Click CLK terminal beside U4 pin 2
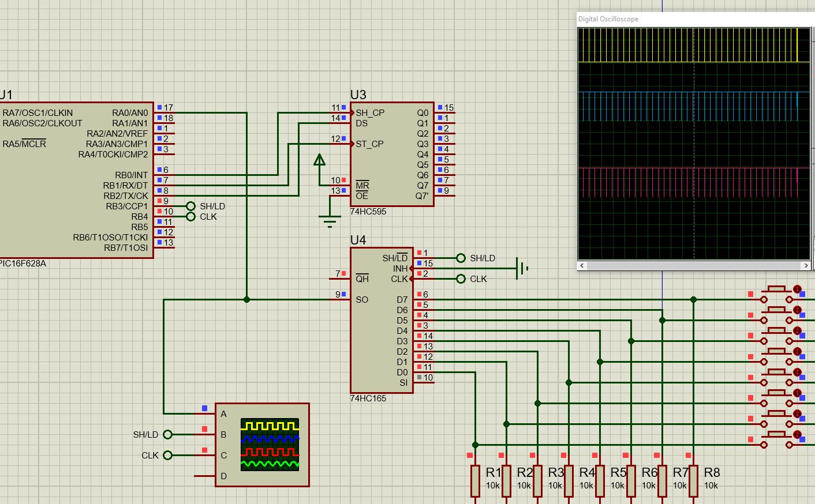 click(x=461, y=279)
